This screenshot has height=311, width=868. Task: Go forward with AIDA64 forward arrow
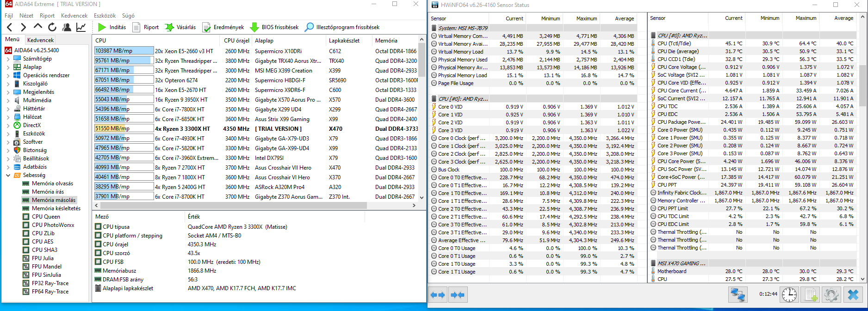point(24,27)
